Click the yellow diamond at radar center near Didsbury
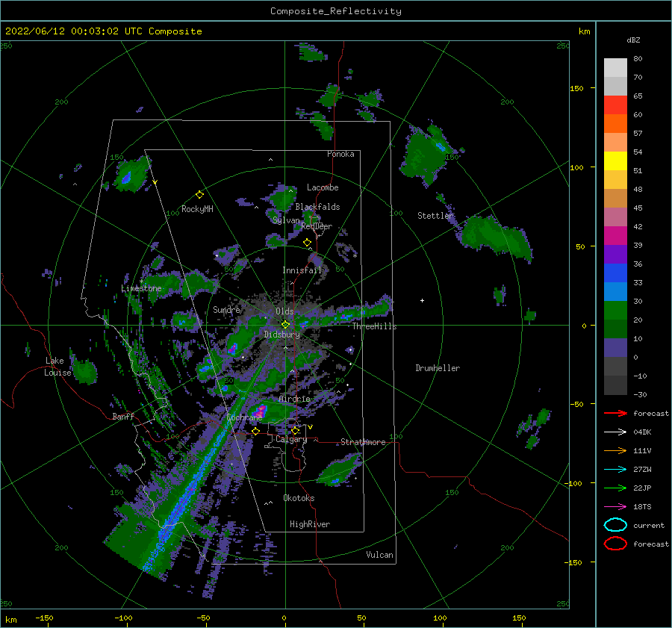The width and height of the screenshot is (672, 628). coord(285,325)
